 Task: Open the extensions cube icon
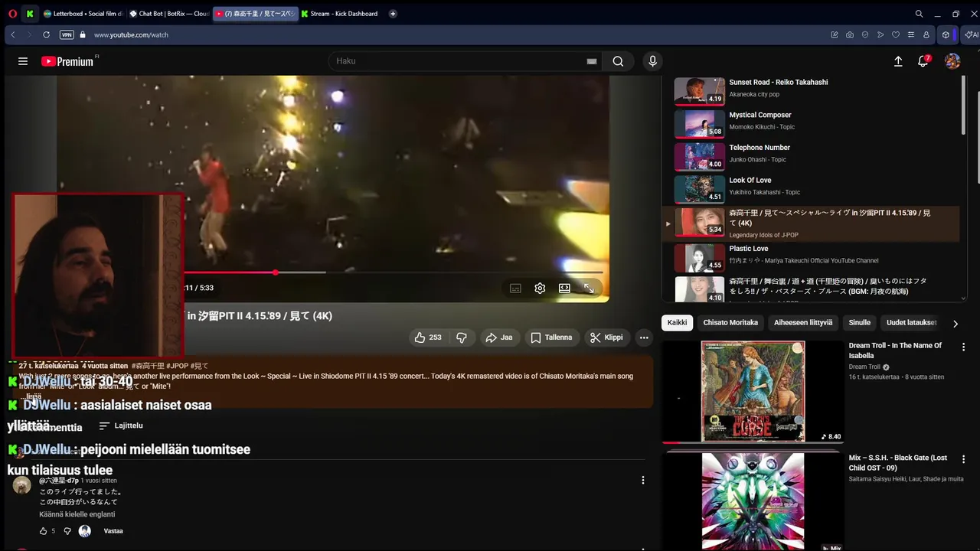[946, 34]
